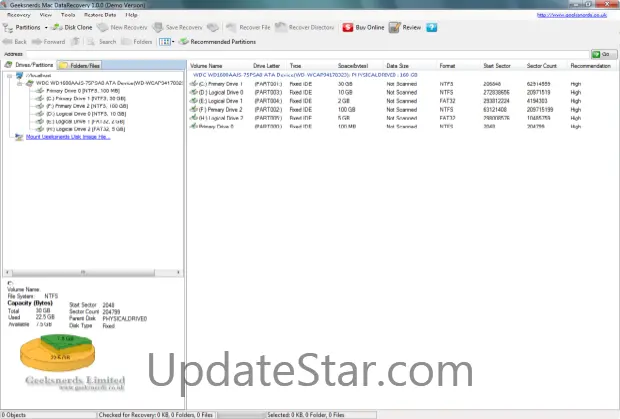This screenshot has width=620, height=419.
Task: Click the horizontal scrollbar in tree pane
Action: [x=83, y=272]
